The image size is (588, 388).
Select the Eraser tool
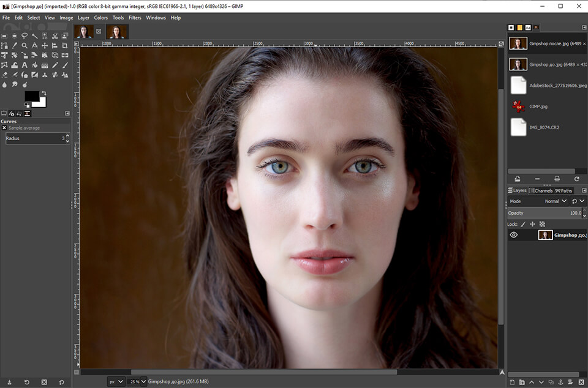(x=4, y=74)
